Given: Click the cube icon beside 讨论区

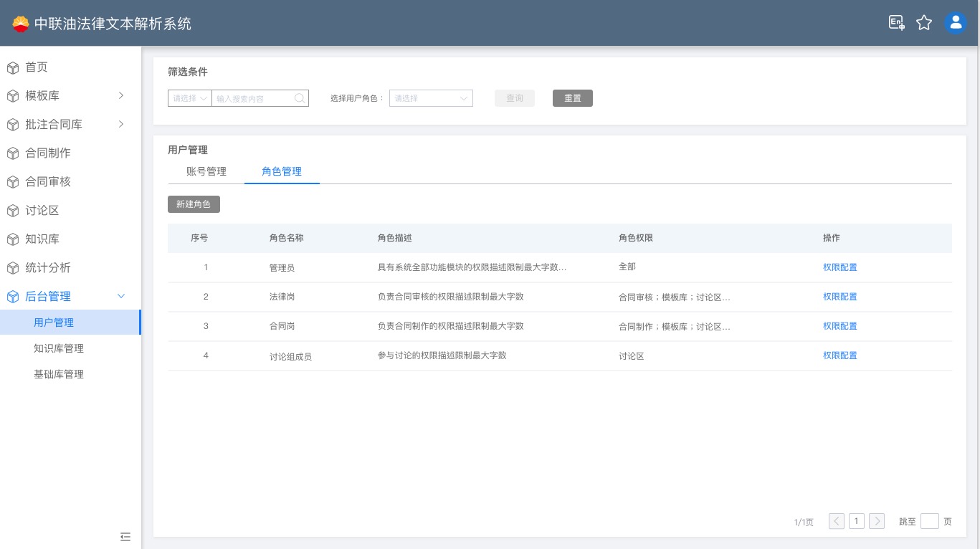Looking at the screenshot, I should coord(13,211).
